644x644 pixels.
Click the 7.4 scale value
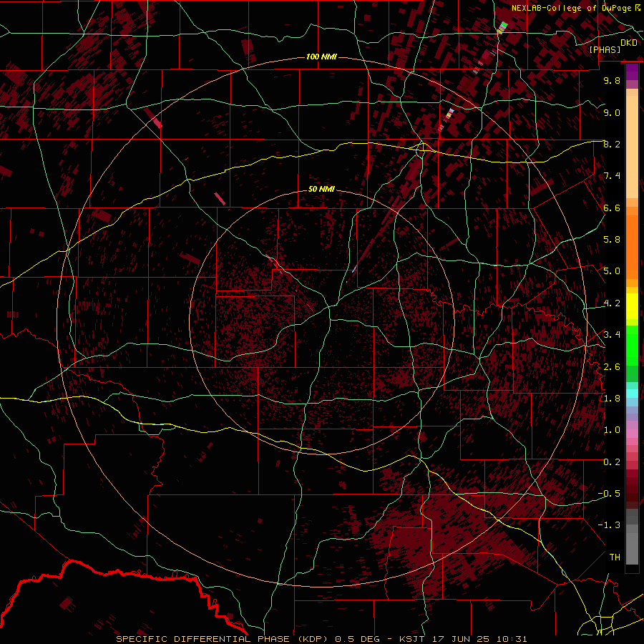point(612,176)
